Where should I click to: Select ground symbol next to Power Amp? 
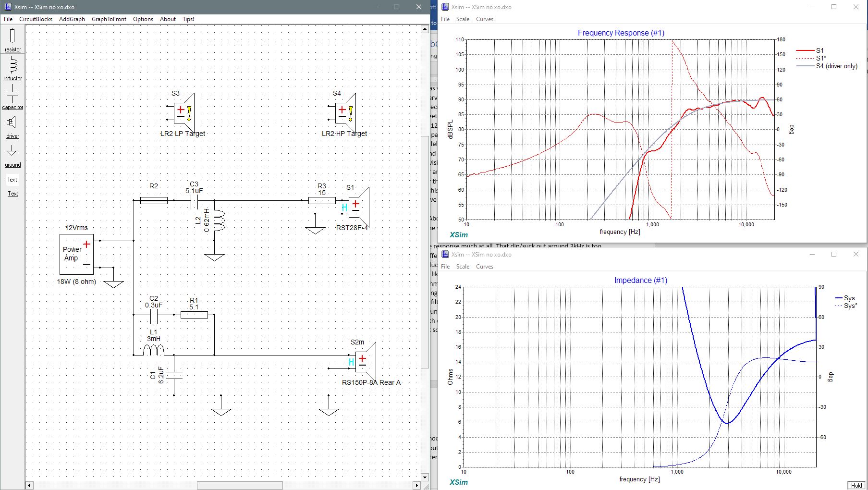coord(113,284)
